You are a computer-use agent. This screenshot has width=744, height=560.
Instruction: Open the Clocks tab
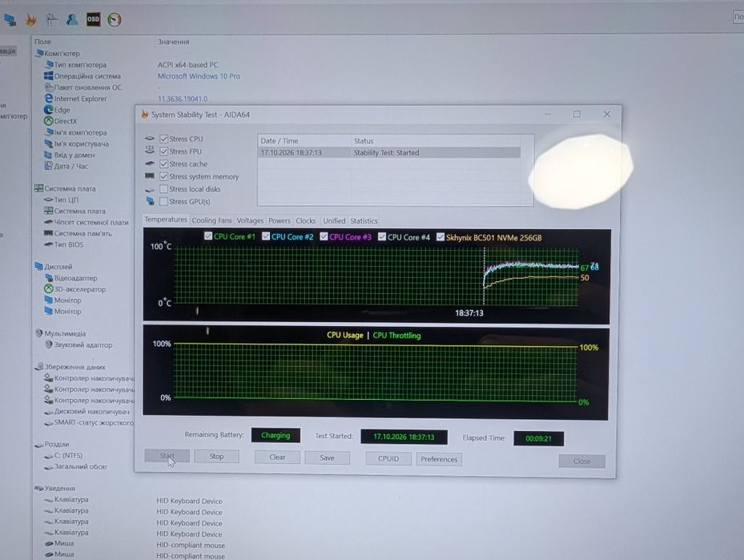coord(306,220)
